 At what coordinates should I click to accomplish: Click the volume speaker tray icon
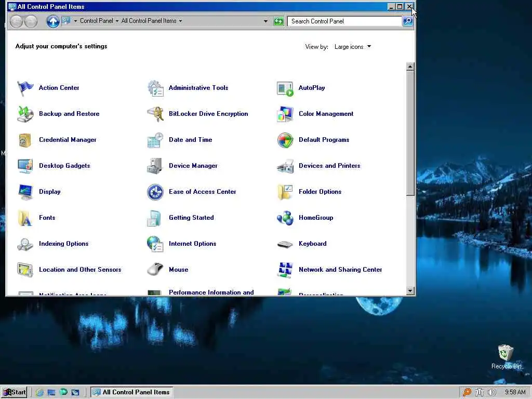click(491, 393)
